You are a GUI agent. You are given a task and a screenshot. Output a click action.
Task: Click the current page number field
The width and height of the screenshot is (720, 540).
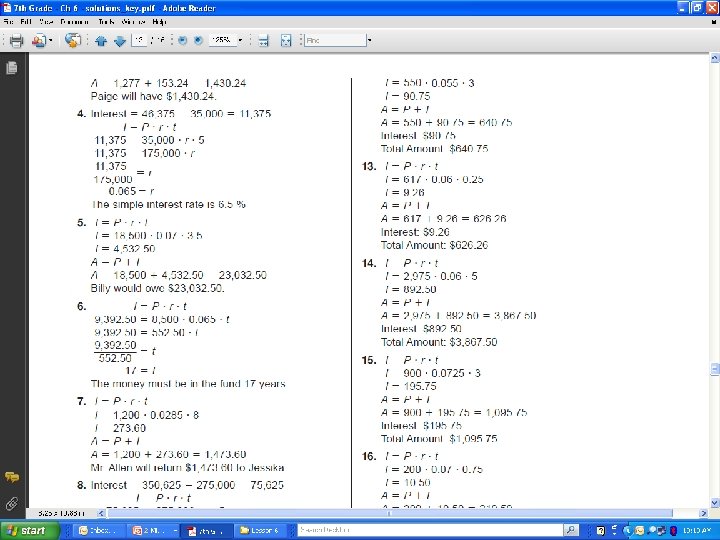coord(139,40)
